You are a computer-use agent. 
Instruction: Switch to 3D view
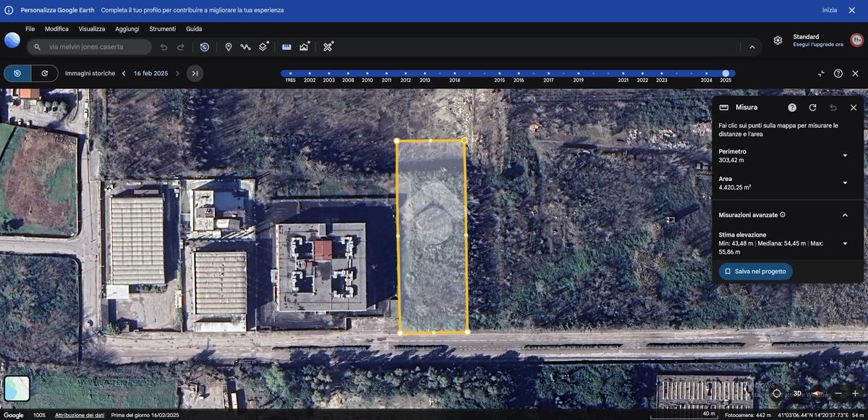point(797,393)
